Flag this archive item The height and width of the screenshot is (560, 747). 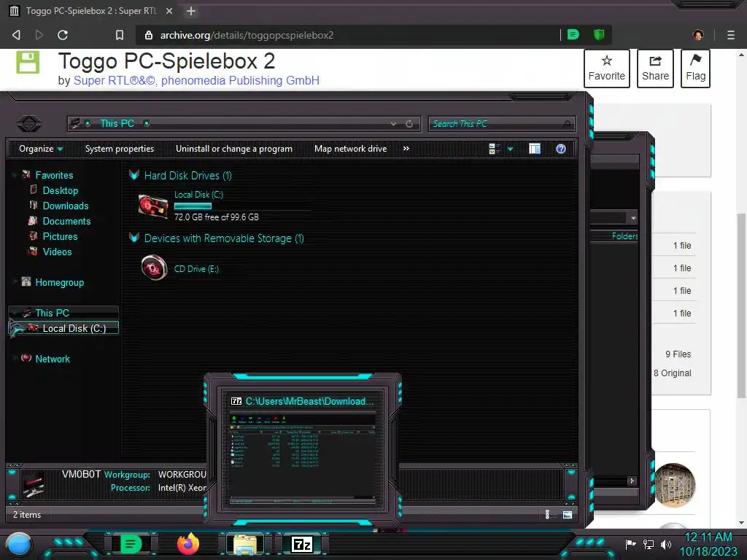click(x=695, y=69)
